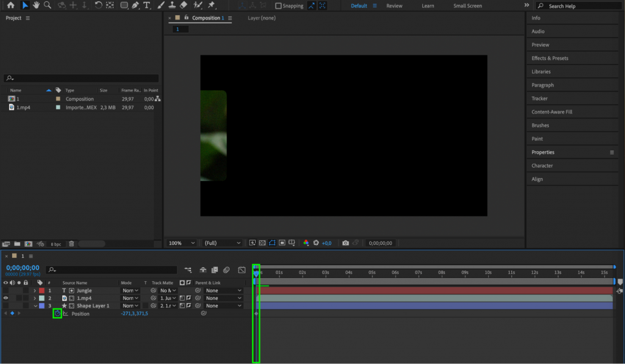The width and height of the screenshot is (625, 364).
Task: Open the Rotation tool
Action: click(98, 5)
